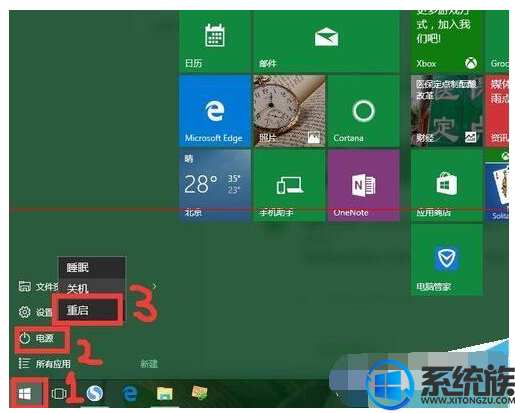The height and width of the screenshot is (413, 515).
Task: Open the Calendar (日历) tile
Action: (215, 41)
